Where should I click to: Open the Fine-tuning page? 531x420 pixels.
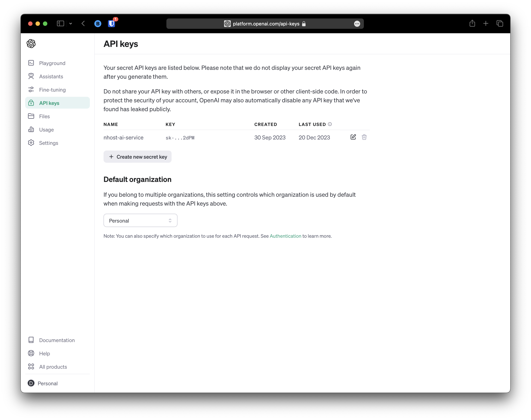pos(52,90)
